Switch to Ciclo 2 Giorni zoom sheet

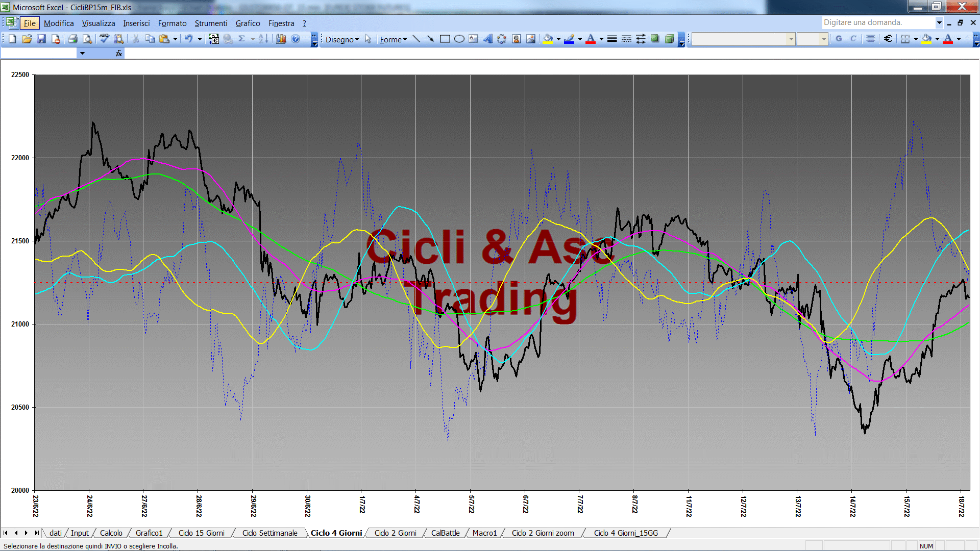point(543,533)
